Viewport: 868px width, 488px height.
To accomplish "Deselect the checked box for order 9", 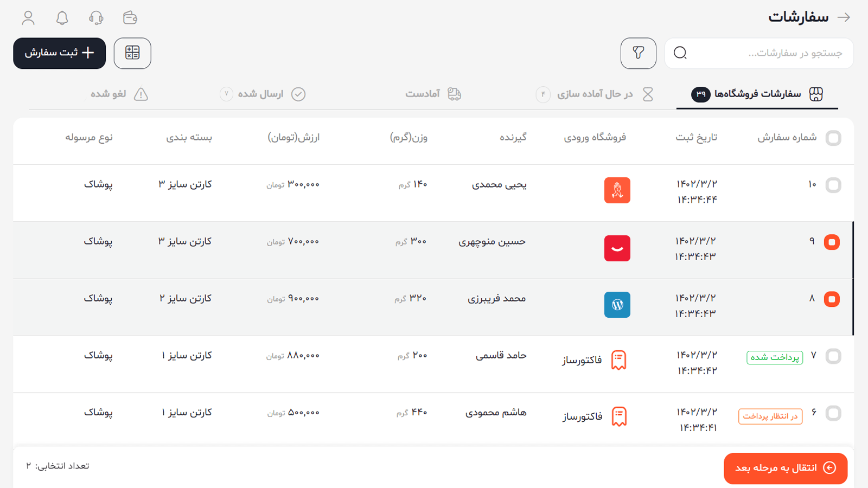I will pyautogui.click(x=832, y=242).
